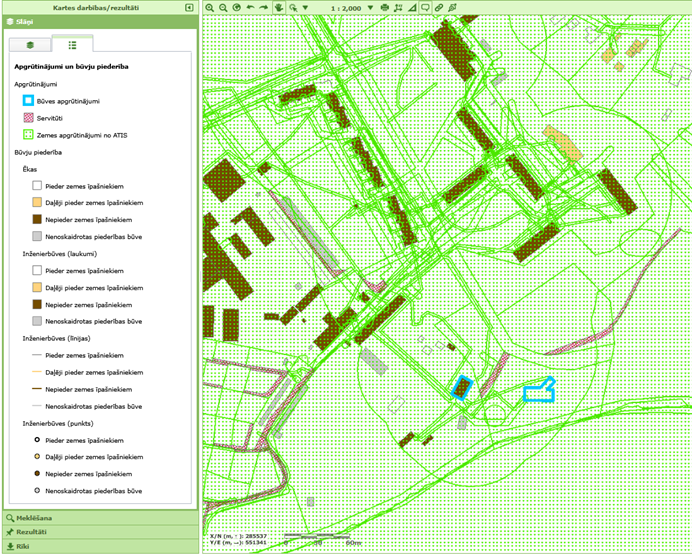Go forward to next map view

coord(263,7)
